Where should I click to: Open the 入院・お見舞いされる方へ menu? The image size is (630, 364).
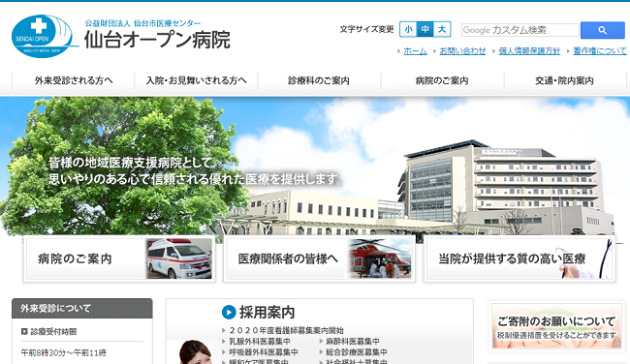click(196, 80)
